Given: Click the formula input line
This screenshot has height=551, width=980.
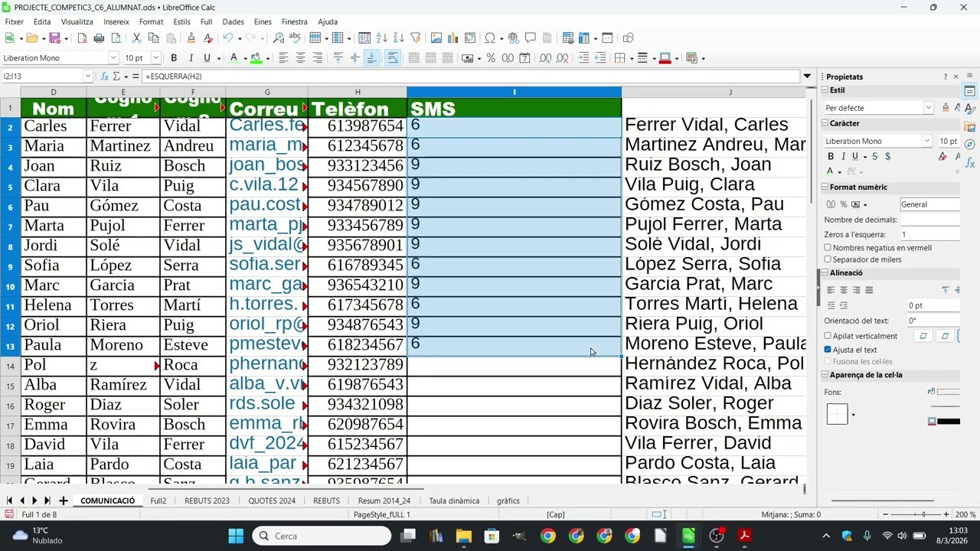Looking at the screenshot, I should point(471,77).
